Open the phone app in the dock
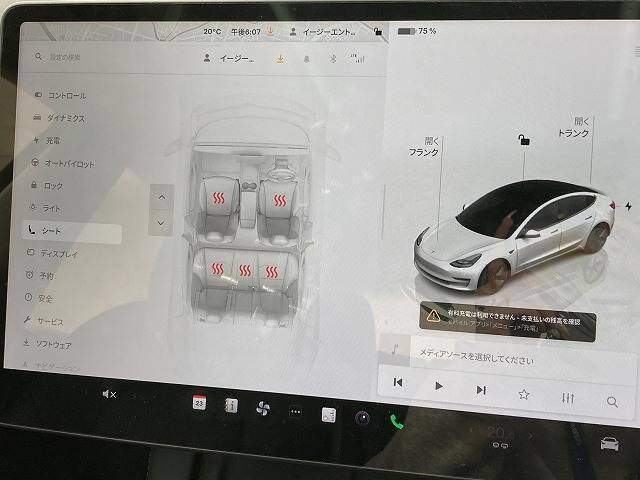This screenshot has width=640, height=480. tap(397, 420)
